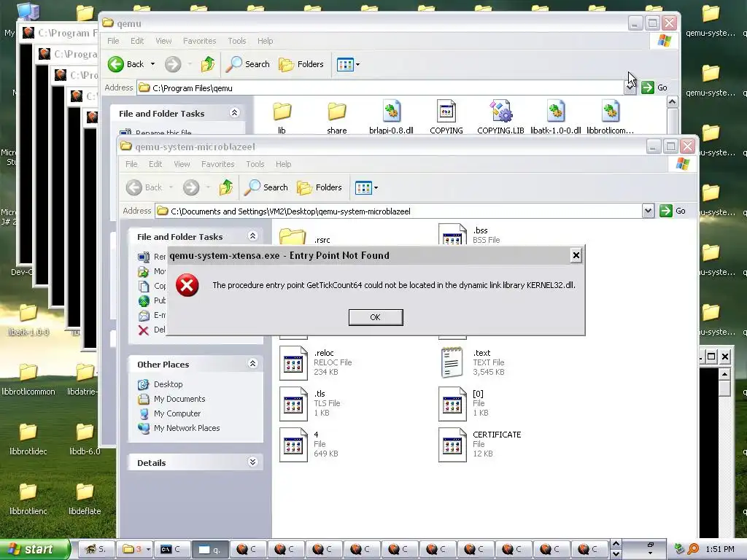Select the libbrotlicom... dll file icon
This screenshot has height=560, width=747.
click(x=611, y=112)
